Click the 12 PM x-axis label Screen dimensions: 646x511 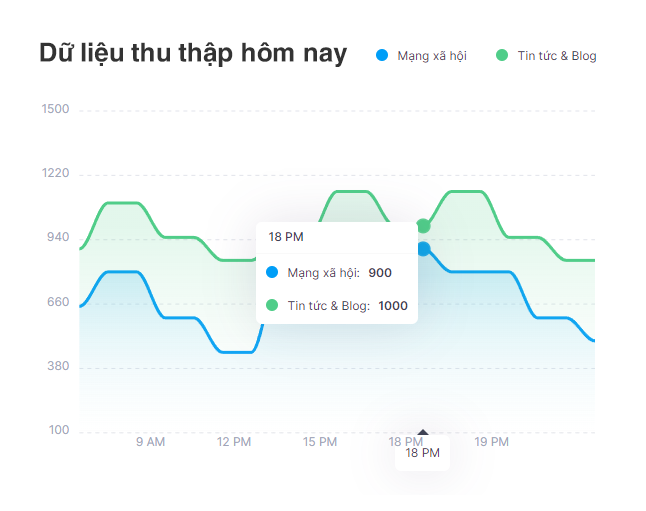coord(234,442)
